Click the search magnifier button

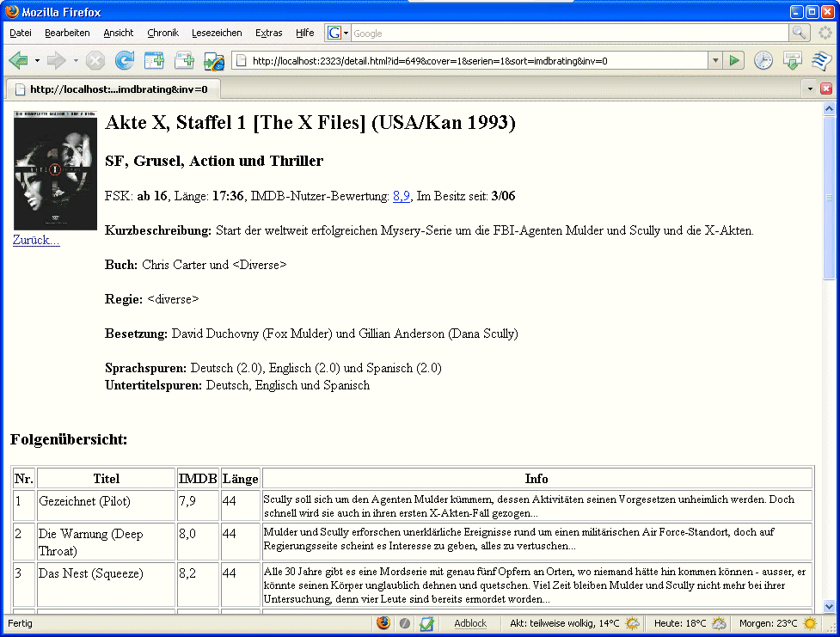[799, 34]
